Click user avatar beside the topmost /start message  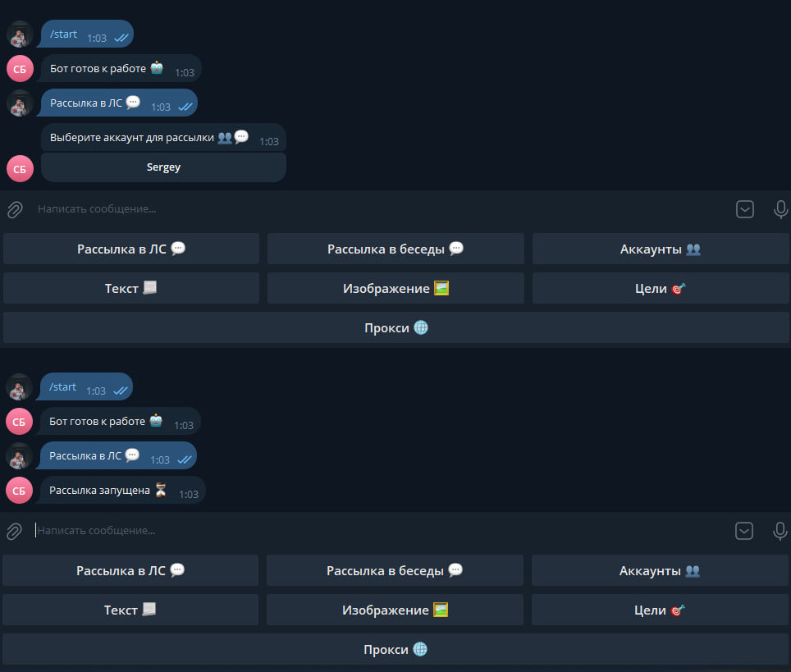click(20, 34)
